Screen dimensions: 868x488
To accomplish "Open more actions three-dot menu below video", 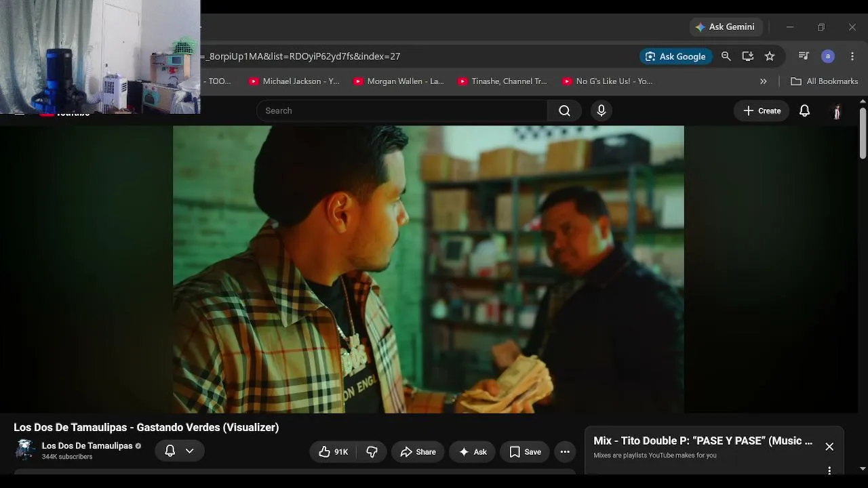I will point(565,452).
